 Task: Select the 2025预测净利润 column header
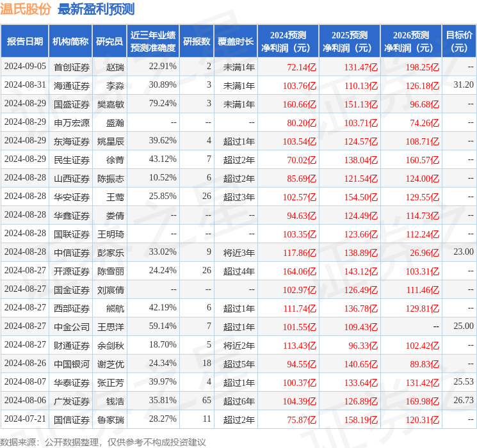(x=350, y=42)
